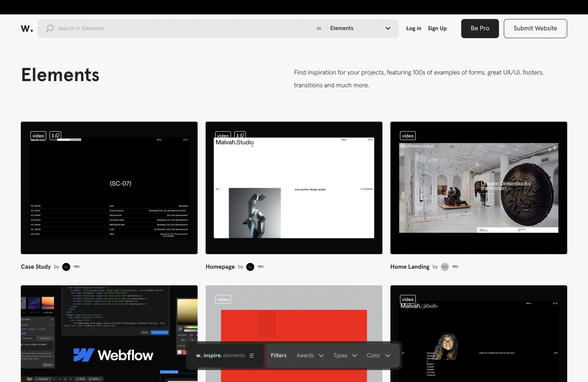The width and height of the screenshot is (588, 382).
Task: Open the Log in link
Action: tap(413, 28)
